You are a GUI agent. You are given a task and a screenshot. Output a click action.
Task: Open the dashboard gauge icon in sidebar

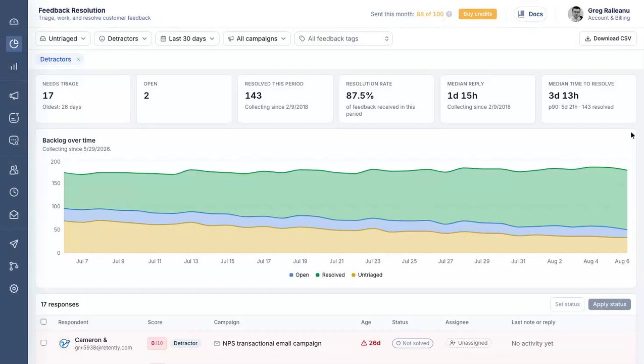14,21
